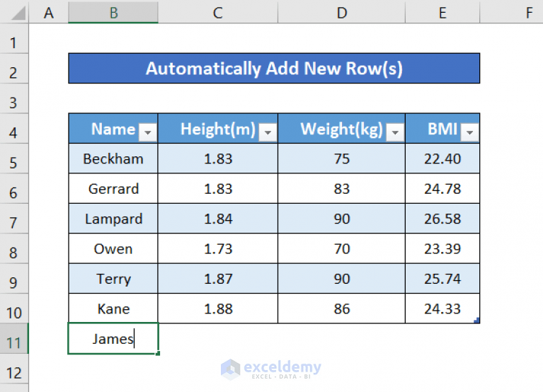
Task: Select row 11 header
Action: click(14, 339)
